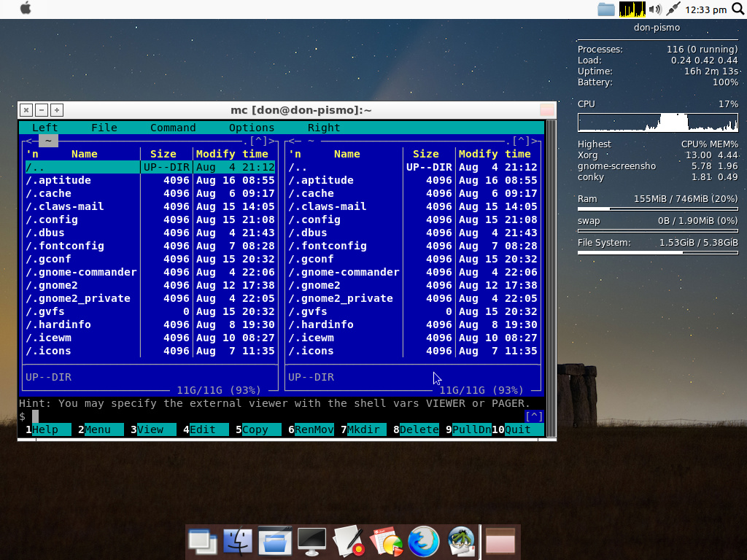This screenshot has height=560, width=747.
Task: Sort left panel by Modify time header
Action: click(x=232, y=154)
